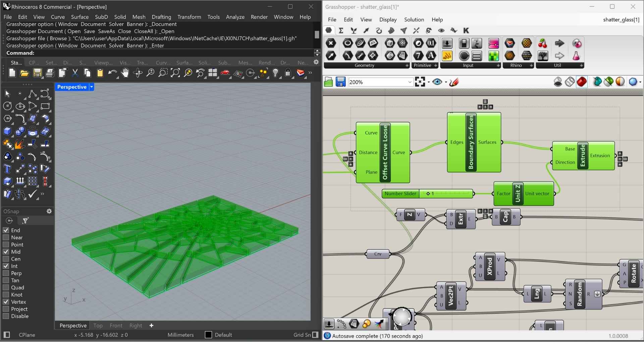The image size is (644, 362).
Task: Pick the Circle tool in Rhino sidebar
Action: pyautogui.click(x=7, y=106)
